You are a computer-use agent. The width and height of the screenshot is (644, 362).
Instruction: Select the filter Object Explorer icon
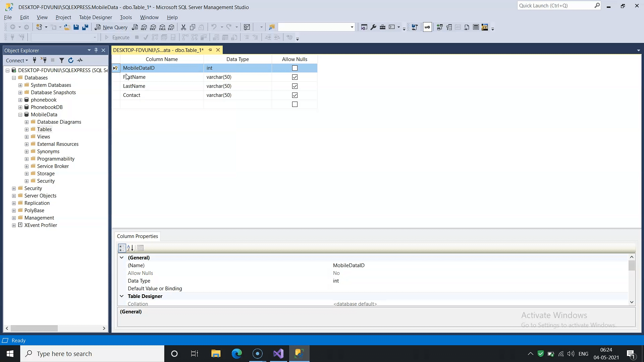61,60
